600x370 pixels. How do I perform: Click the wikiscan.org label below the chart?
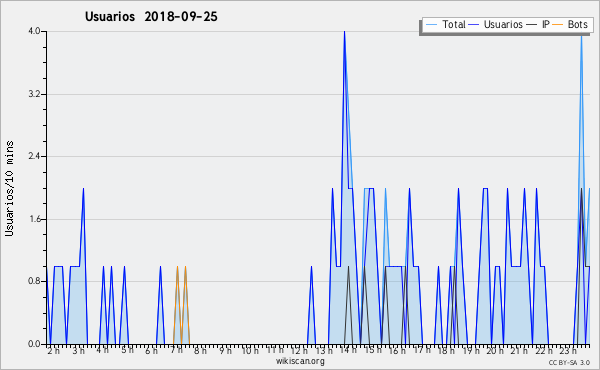(300, 361)
